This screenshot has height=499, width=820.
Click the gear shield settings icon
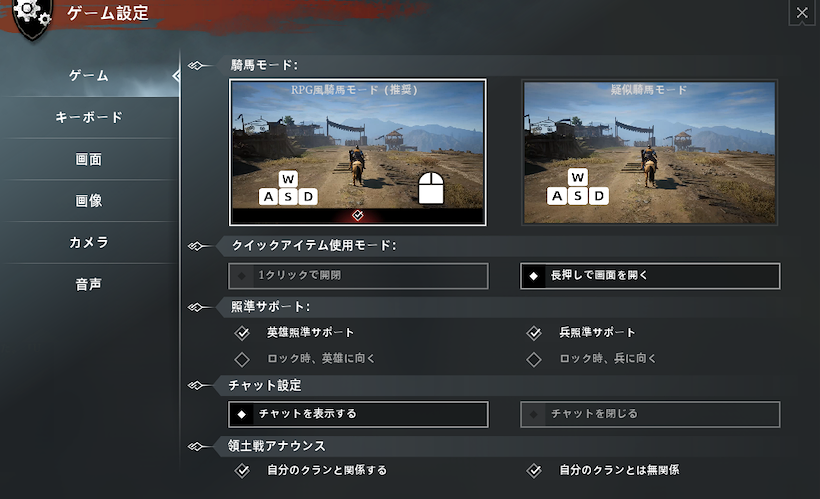[x=32, y=17]
